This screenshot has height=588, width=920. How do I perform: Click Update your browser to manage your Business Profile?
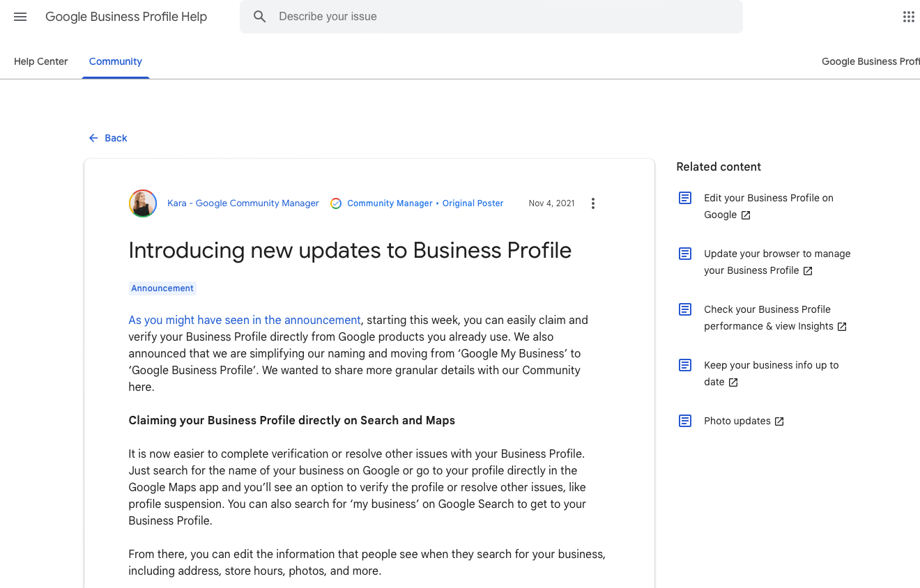pyautogui.click(x=776, y=262)
